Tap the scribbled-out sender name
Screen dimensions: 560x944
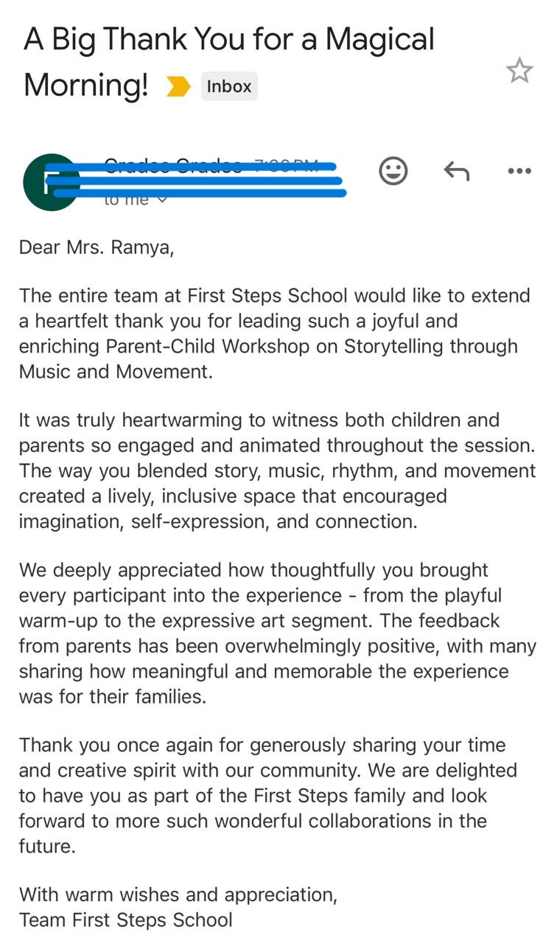(173, 165)
